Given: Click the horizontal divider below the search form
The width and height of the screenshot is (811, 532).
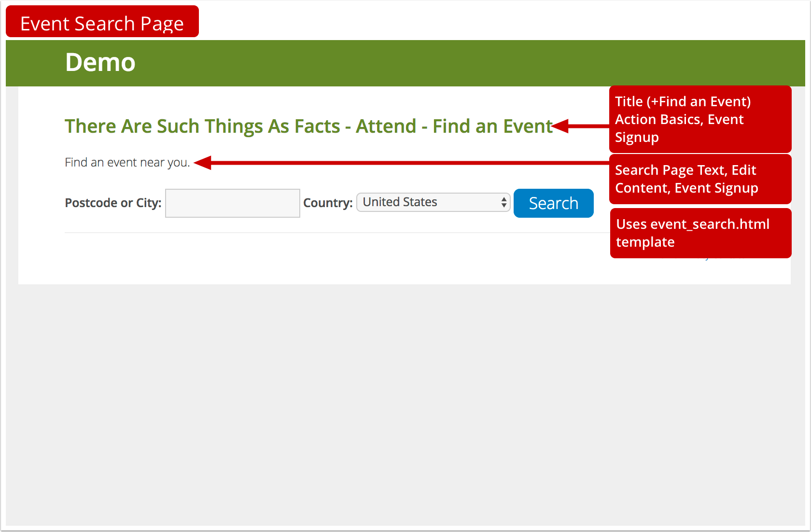Looking at the screenshot, I should (x=338, y=233).
